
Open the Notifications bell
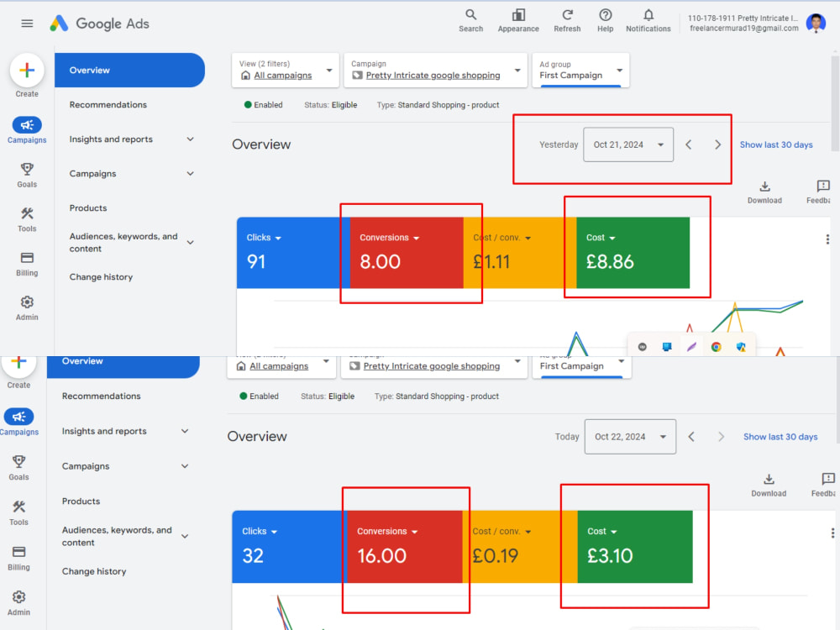coord(648,21)
